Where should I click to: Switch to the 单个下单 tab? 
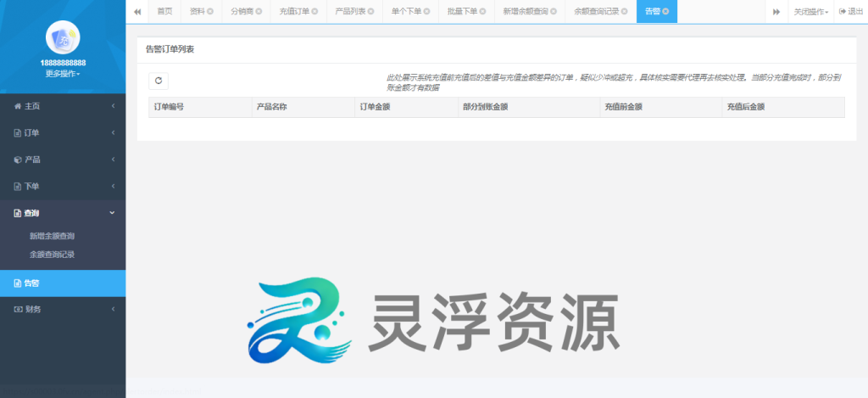pyautogui.click(x=406, y=12)
